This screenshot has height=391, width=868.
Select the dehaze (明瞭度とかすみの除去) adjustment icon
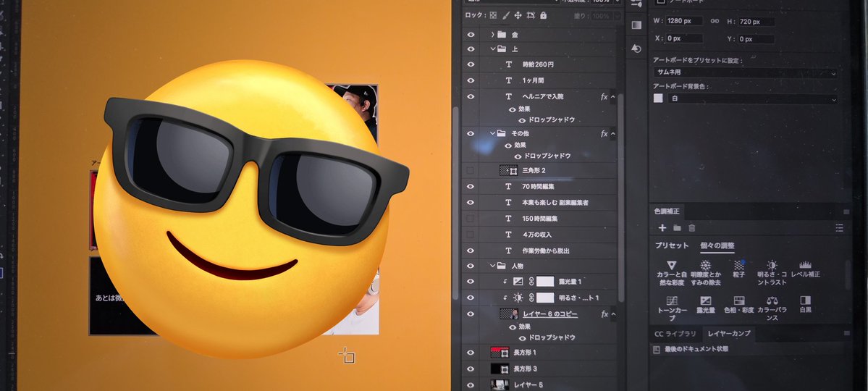(x=705, y=265)
